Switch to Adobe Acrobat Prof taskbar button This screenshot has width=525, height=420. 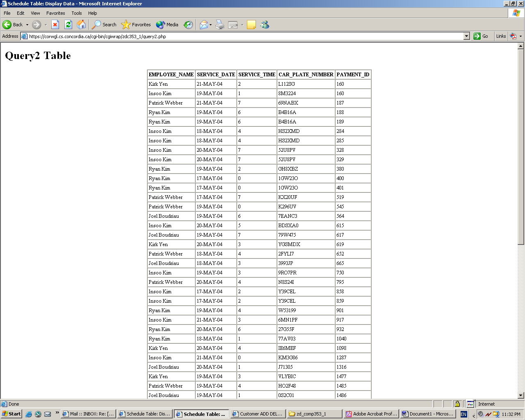pyautogui.click(x=371, y=414)
